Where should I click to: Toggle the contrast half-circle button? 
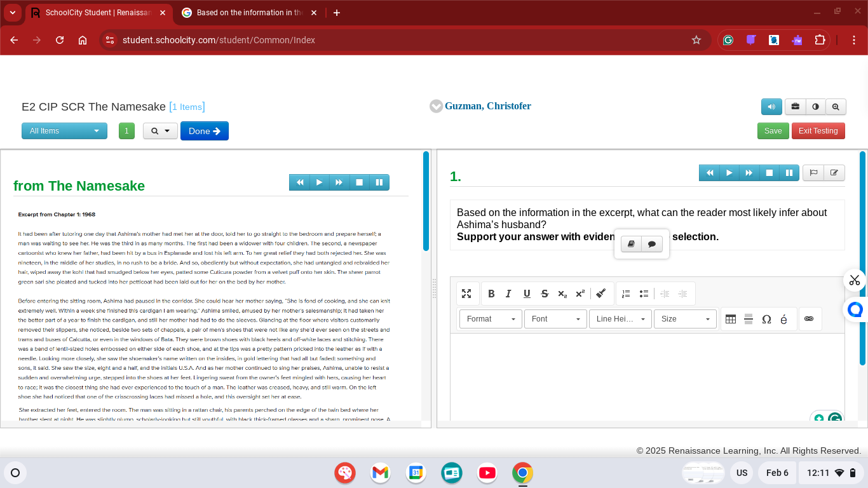click(815, 107)
